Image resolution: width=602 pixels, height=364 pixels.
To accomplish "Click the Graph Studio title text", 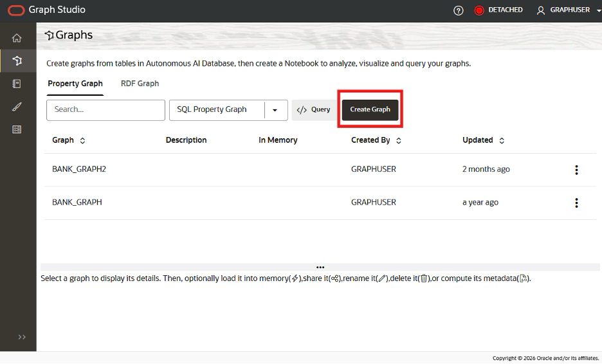I will [x=57, y=10].
